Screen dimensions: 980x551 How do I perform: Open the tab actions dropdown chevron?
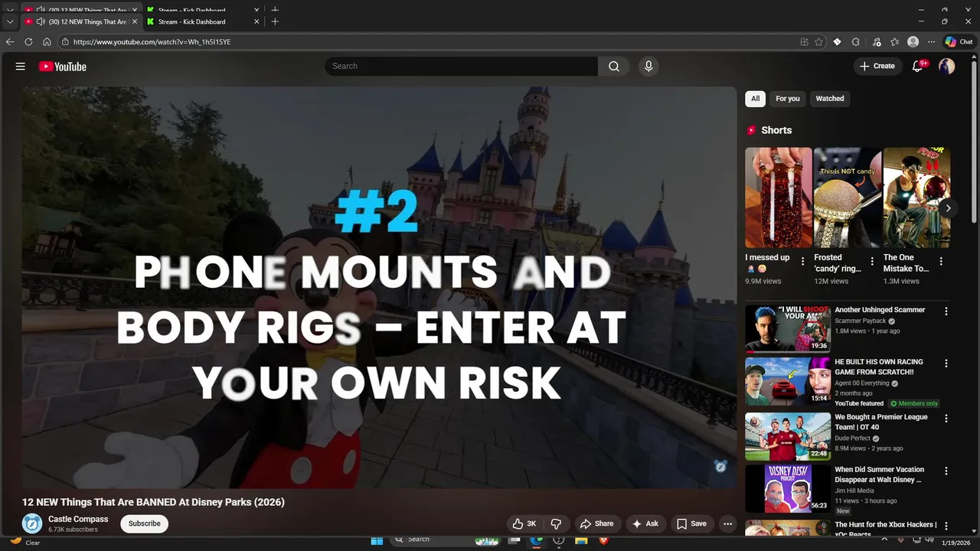(10, 21)
